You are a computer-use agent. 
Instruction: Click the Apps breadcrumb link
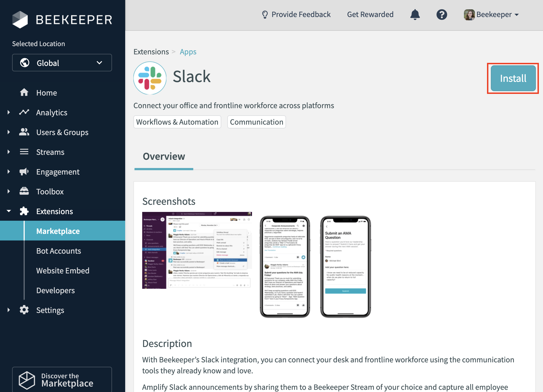coord(188,52)
